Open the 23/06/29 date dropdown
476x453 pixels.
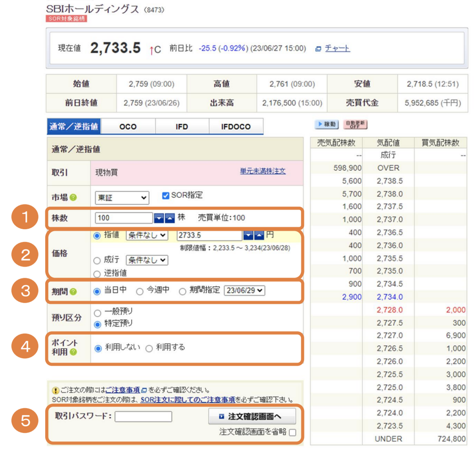244,290
